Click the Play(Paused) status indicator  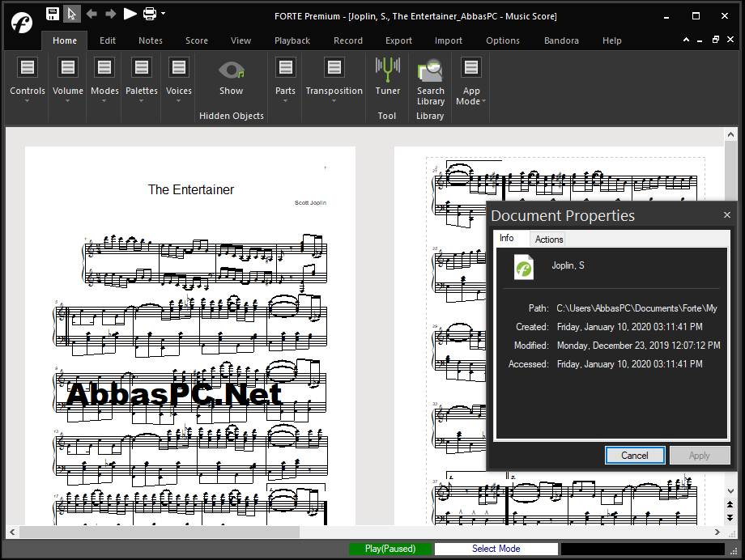pyautogui.click(x=390, y=549)
